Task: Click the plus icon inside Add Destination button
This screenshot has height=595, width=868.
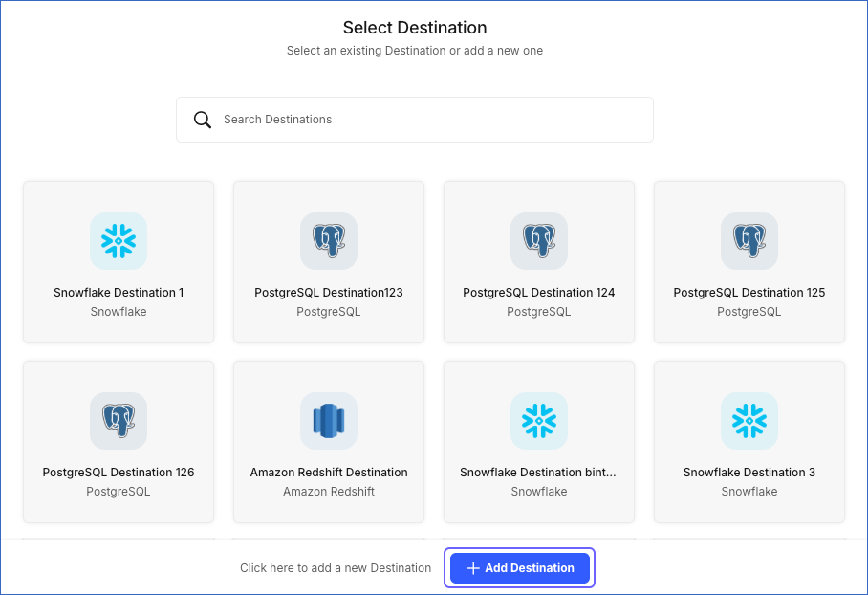Action: pyautogui.click(x=473, y=567)
